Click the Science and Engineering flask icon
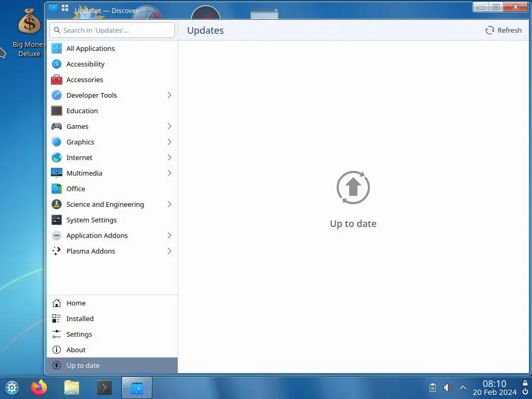This screenshot has height=399, width=532. [x=57, y=204]
